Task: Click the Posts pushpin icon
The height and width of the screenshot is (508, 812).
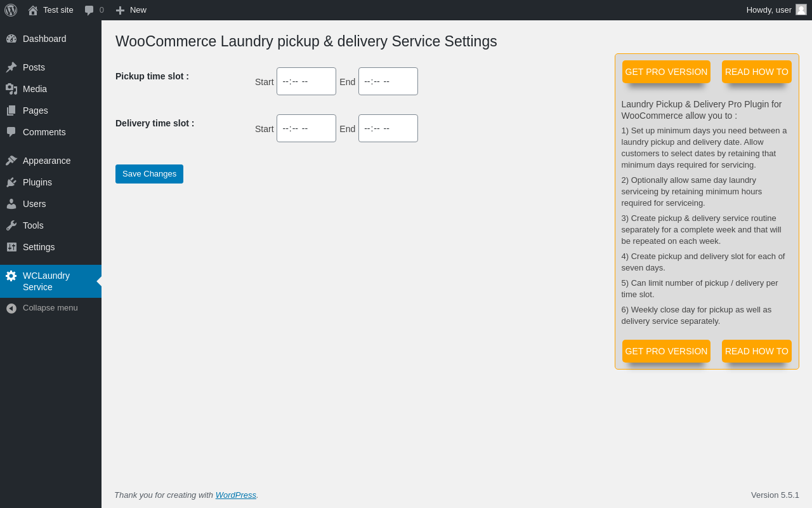Action: [x=11, y=67]
